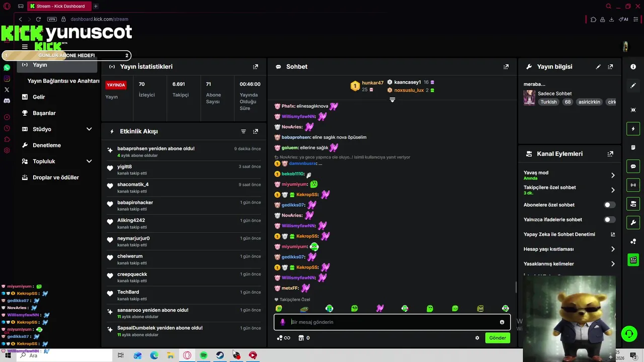Click the Bir mesaj gönderin input field
Viewport: 644px width, 362px height.
(392, 322)
